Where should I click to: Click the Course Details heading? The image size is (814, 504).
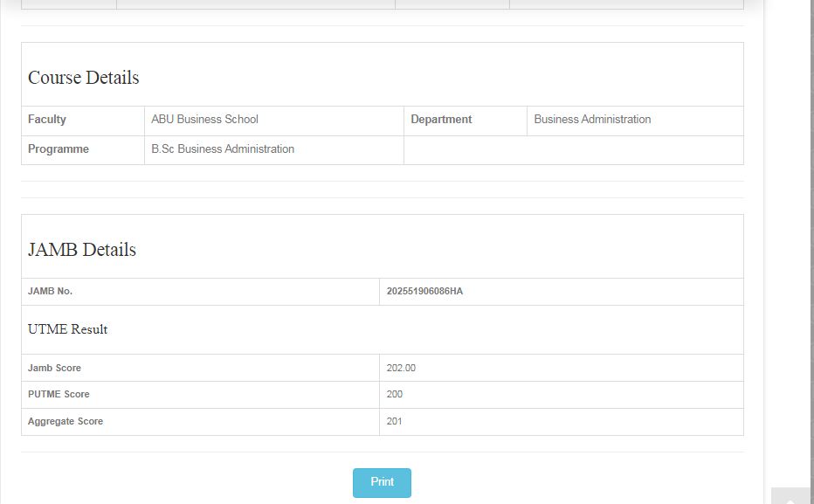tap(84, 78)
